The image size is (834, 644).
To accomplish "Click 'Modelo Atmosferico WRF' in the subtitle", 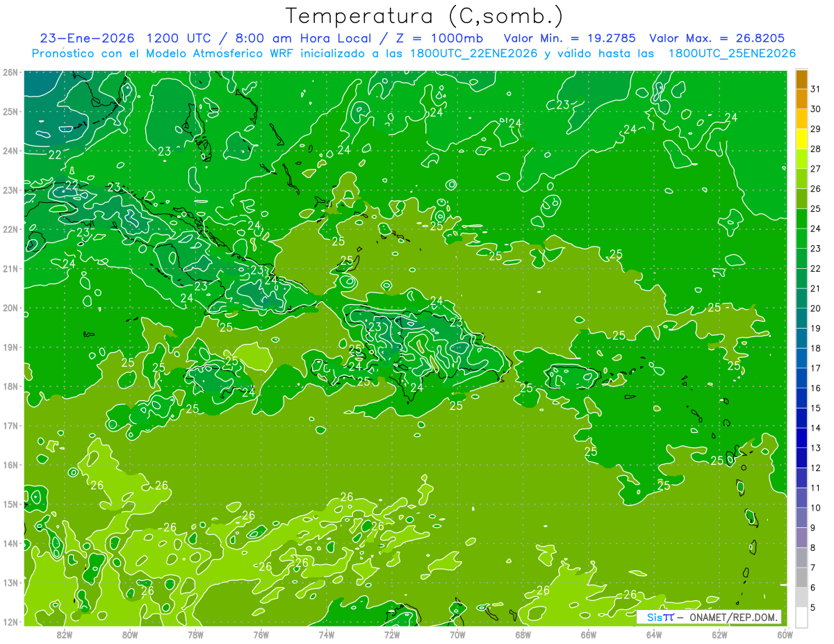I will pyautogui.click(x=213, y=53).
